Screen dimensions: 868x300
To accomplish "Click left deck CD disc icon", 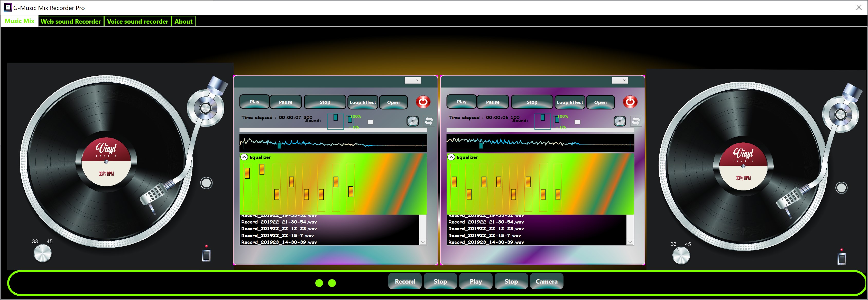I will [412, 121].
